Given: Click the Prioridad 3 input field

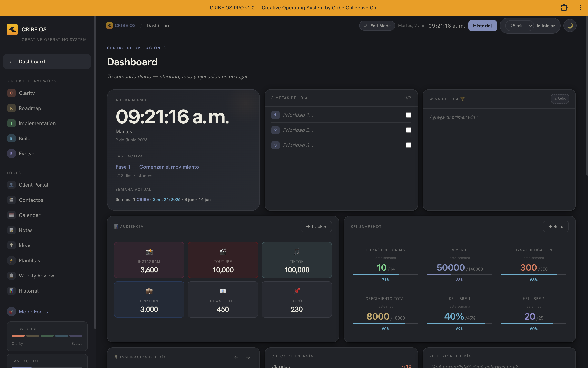Looking at the screenshot, I should pos(342,145).
